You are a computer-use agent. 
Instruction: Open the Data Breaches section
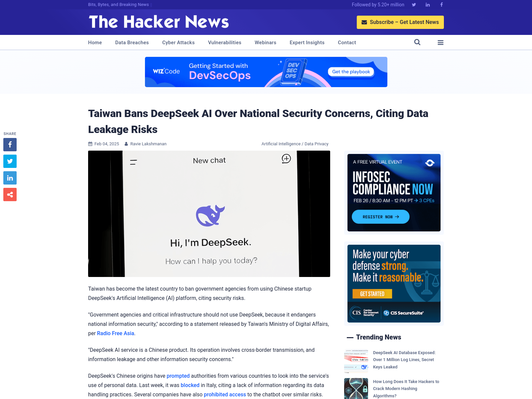[132, 43]
